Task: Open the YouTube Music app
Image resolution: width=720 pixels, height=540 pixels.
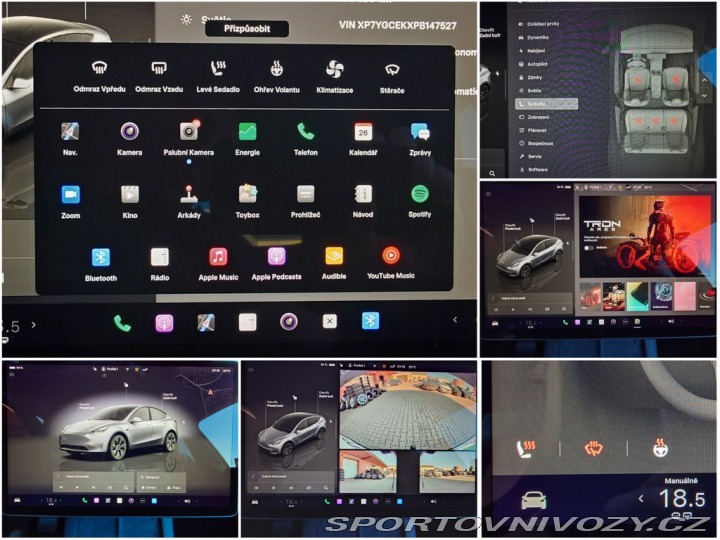Action: [x=391, y=255]
